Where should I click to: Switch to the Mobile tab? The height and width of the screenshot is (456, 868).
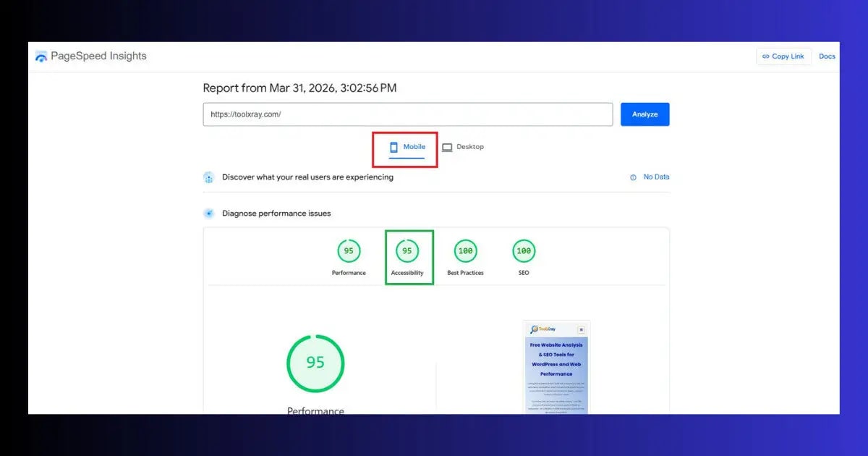click(x=405, y=146)
